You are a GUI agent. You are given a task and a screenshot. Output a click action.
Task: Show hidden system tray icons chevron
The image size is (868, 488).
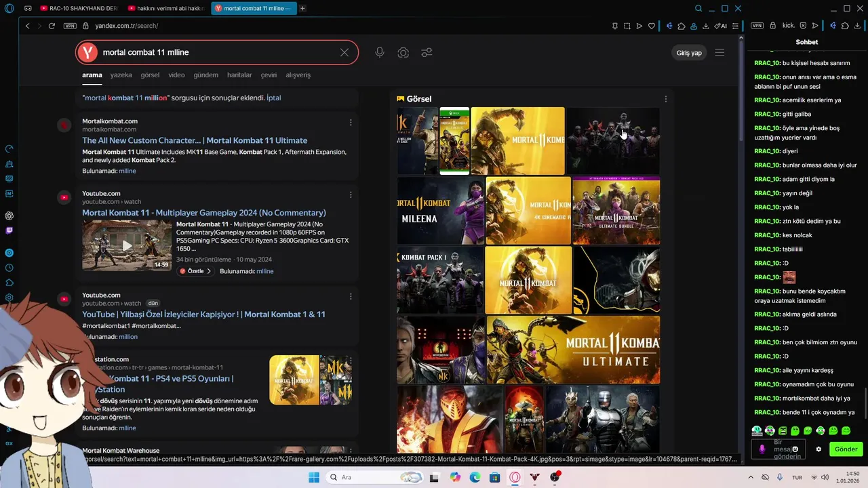[749, 477]
